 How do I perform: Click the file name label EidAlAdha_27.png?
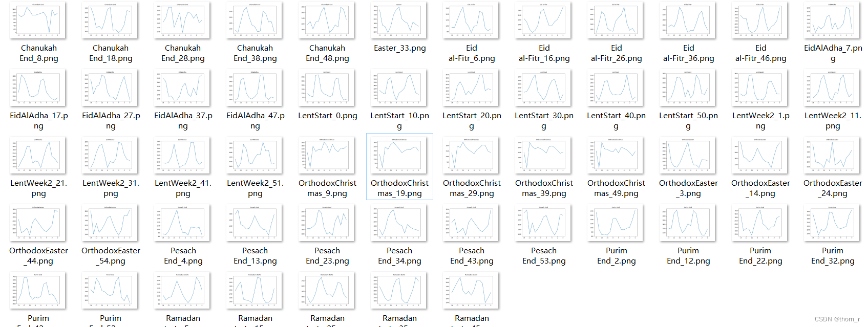coord(111,121)
